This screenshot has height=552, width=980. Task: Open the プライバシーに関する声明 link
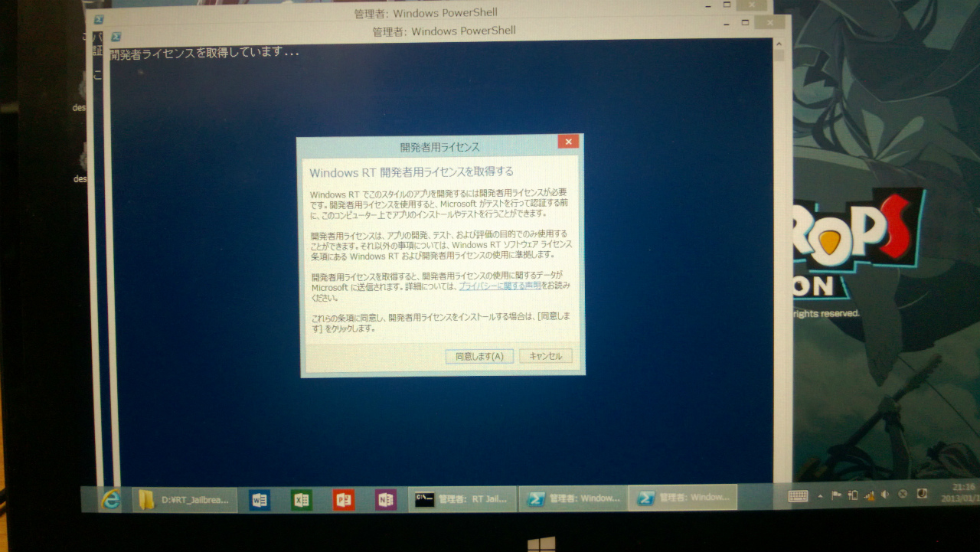click(500, 286)
